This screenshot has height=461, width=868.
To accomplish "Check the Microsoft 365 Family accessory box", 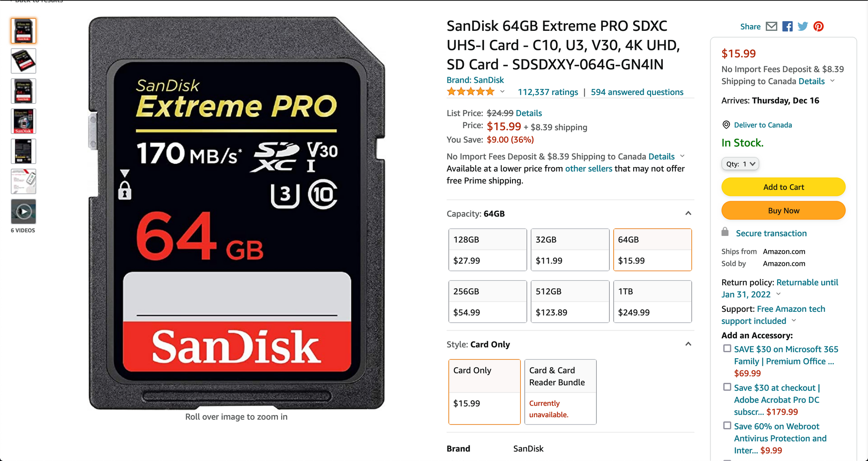I will pyautogui.click(x=727, y=348).
